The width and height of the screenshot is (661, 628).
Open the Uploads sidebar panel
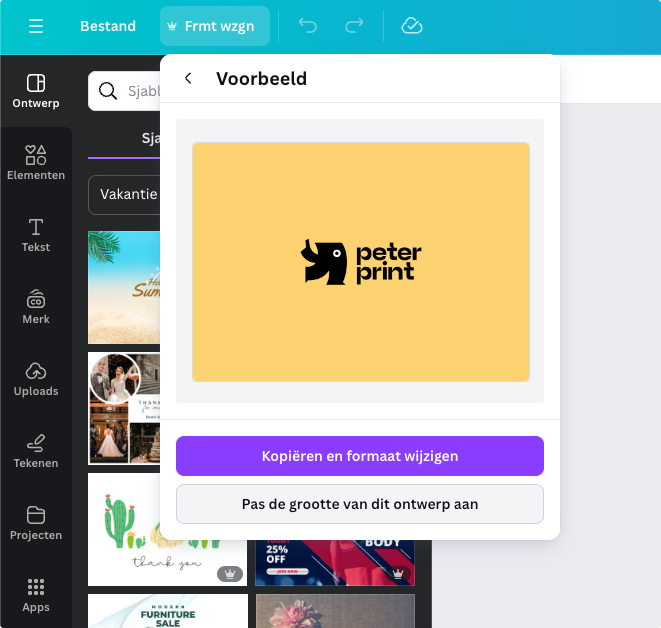36,379
